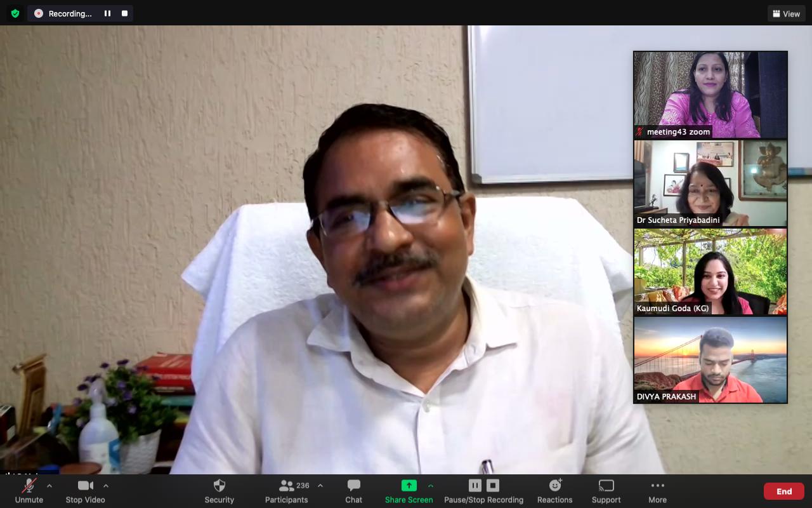Viewport: 812px width, 508px height.
Task: Stop recording using the top square button
Action: (x=124, y=13)
